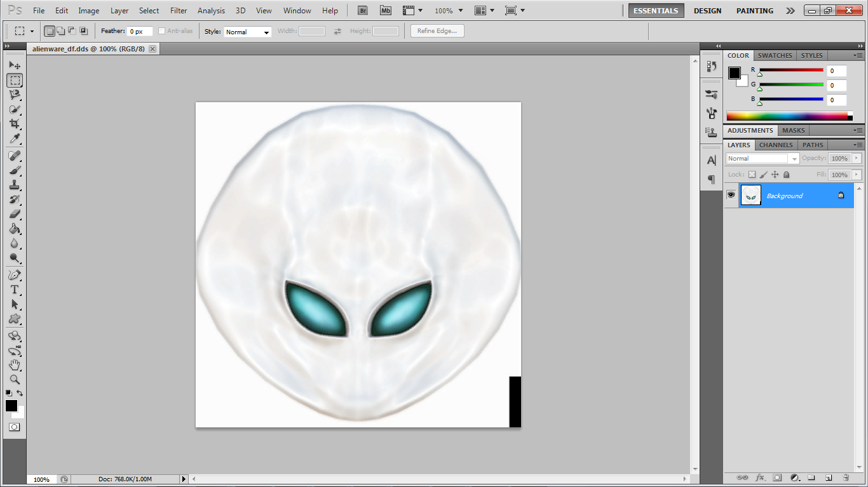Select the Custom Shape tool

[15, 319]
